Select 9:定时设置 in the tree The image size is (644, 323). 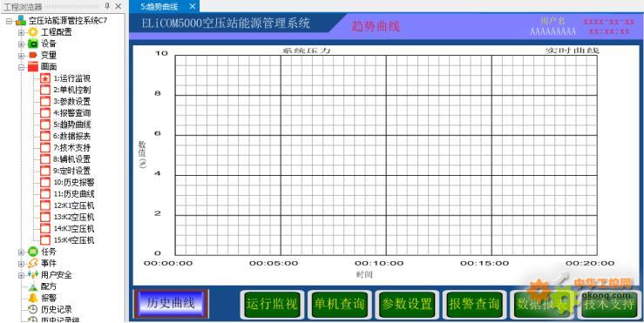coord(71,171)
